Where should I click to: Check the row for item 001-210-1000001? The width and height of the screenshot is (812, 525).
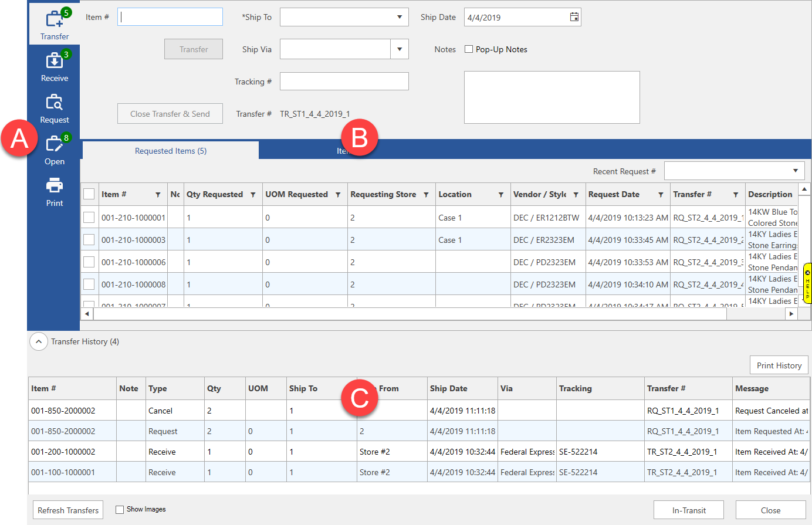(89, 218)
